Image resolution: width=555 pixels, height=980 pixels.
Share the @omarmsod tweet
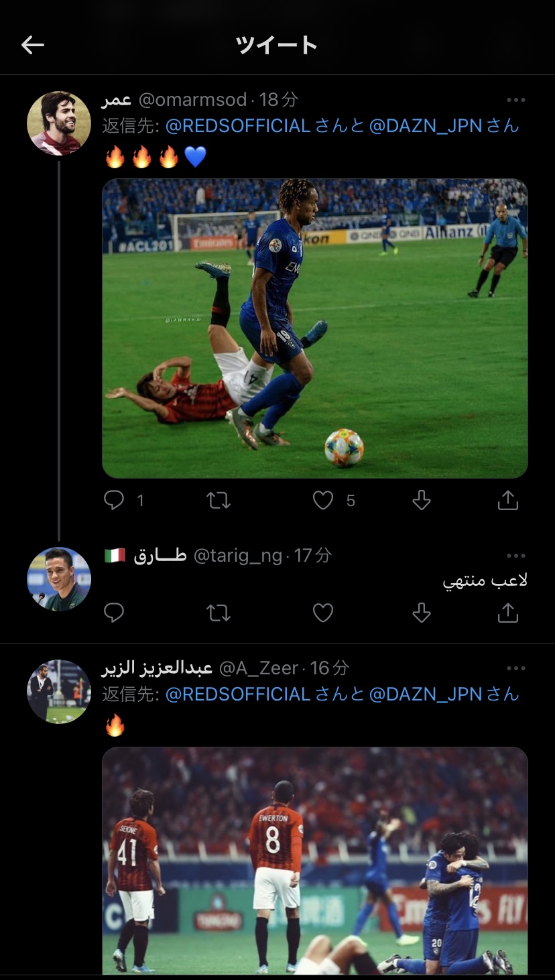(x=508, y=500)
